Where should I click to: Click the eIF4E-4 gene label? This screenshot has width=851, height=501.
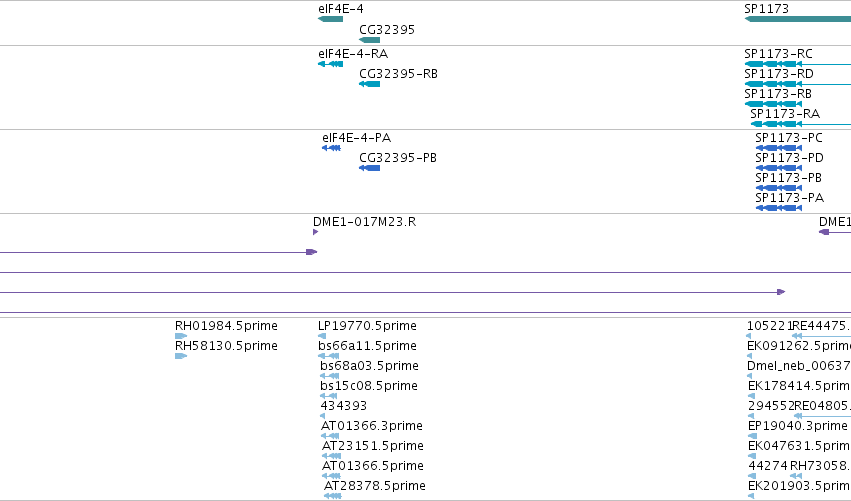click(341, 9)
